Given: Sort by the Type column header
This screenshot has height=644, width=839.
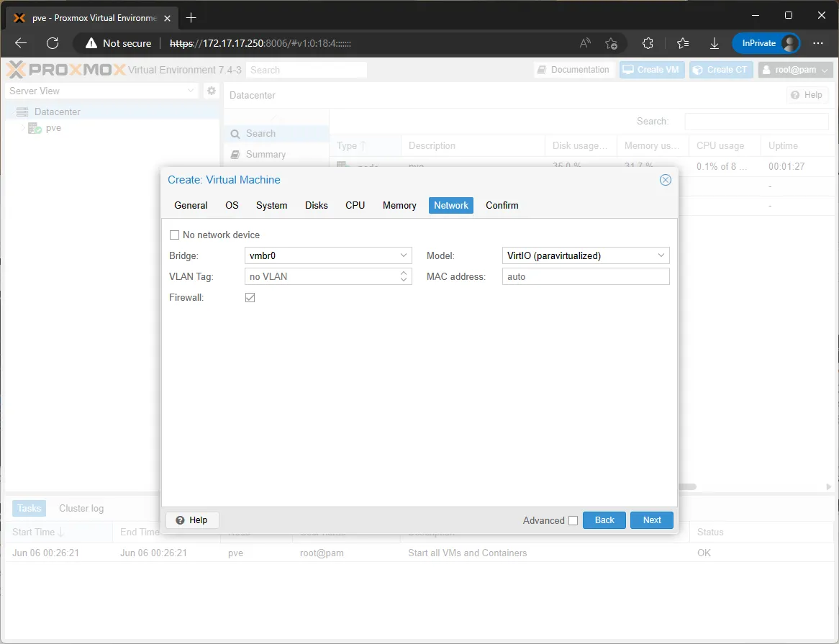Looking at the screenshot, I should (x=365, y=145).
